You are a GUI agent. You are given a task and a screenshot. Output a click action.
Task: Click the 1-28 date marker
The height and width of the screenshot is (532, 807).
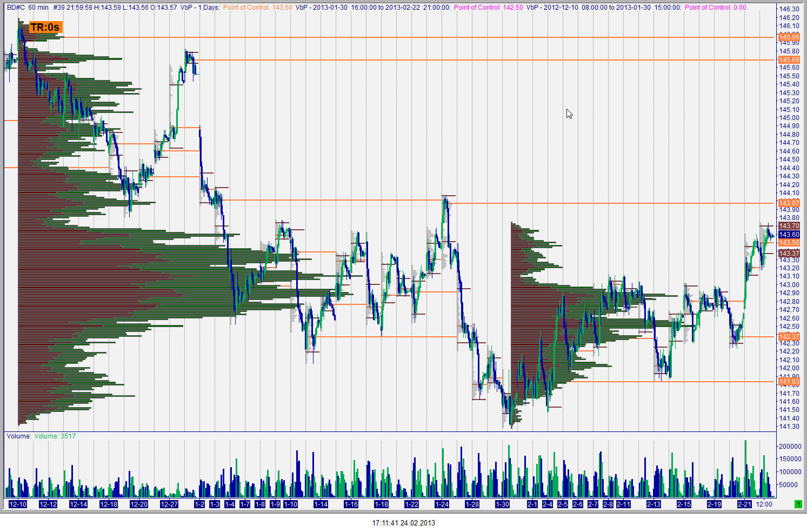(472, 504)
